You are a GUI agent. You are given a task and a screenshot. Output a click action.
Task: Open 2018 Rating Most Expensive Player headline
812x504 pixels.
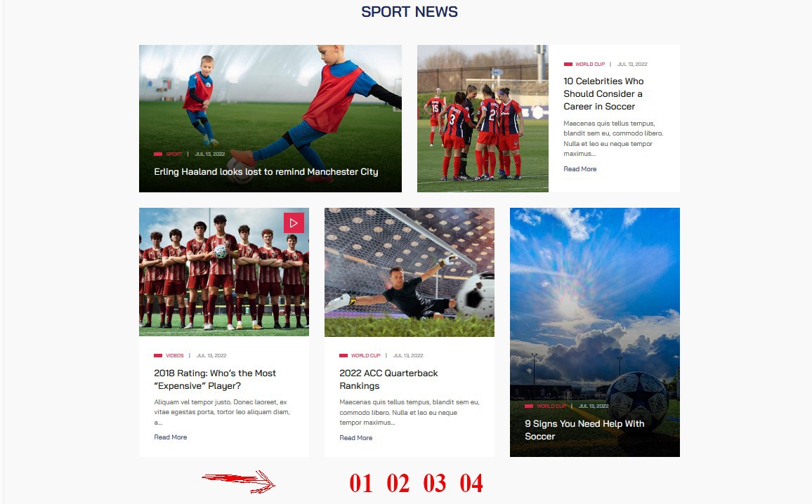pos(215,379)
